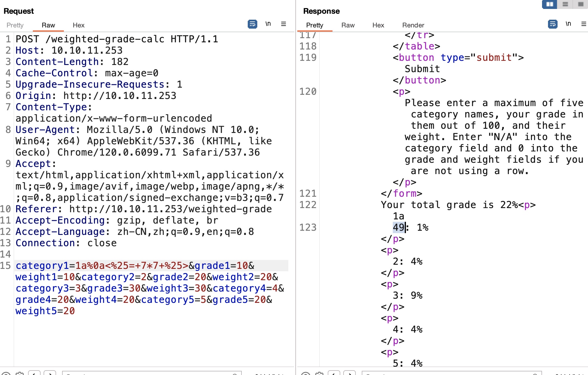Open the Request Hex tab
The image size is (588, 375).
[x=78, y=25]
